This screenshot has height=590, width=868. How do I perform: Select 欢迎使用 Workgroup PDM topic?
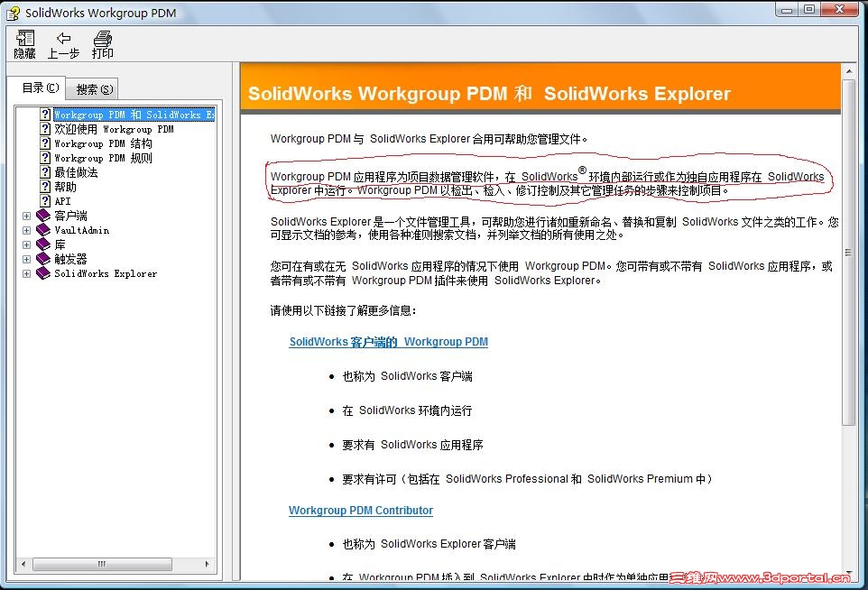pyautogui.click(x=114, y=129)
